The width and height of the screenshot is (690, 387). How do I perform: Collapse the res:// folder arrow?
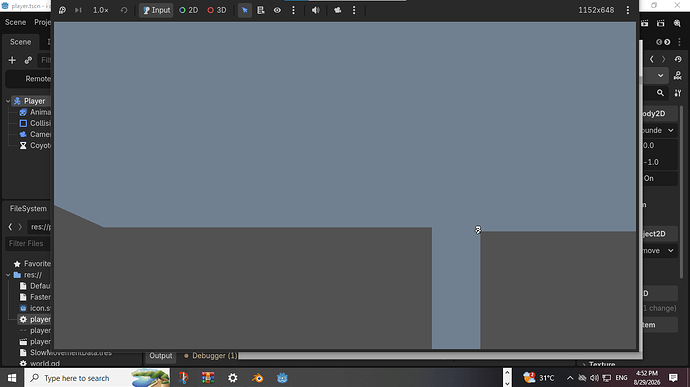point(8,275)
